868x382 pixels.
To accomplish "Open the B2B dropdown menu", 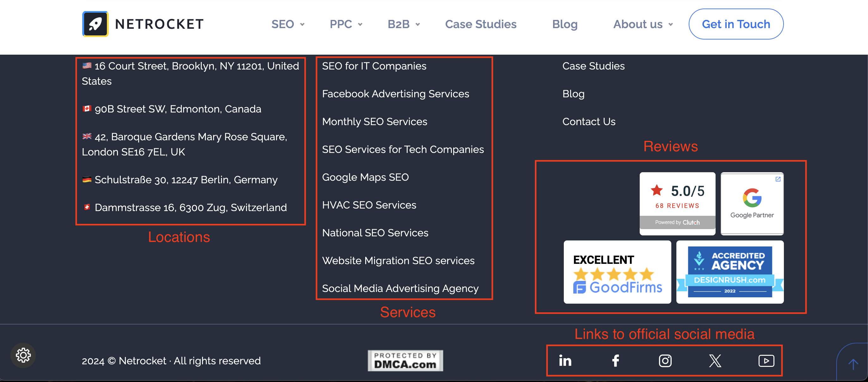I will click(403, 24).
